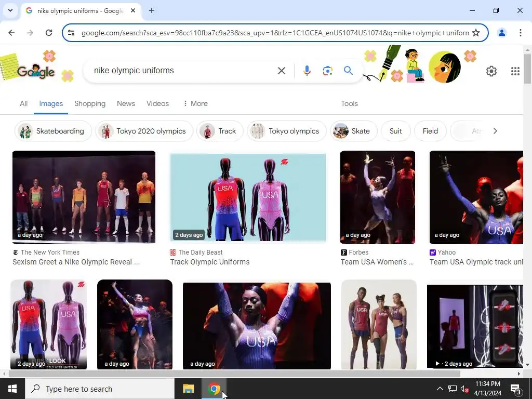Filter by Skate chip
532x399 pixels.
[x=353, y=131]
